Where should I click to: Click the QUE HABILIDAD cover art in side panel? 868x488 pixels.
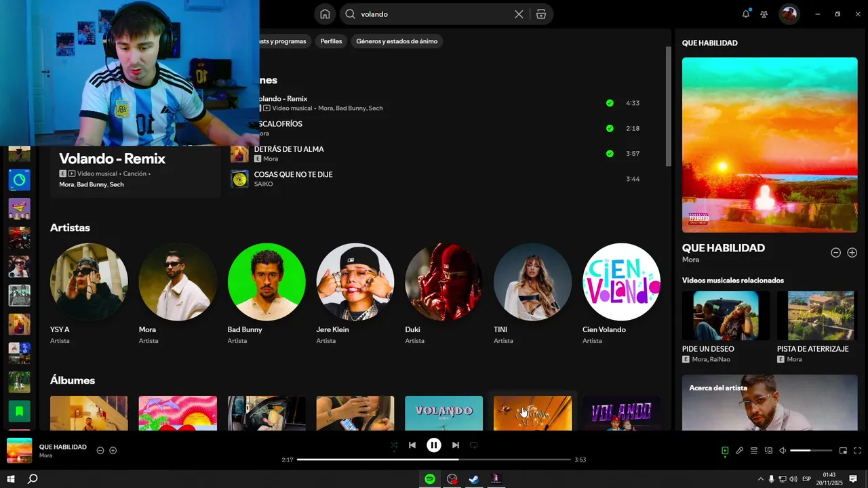[x=770, y=145]
